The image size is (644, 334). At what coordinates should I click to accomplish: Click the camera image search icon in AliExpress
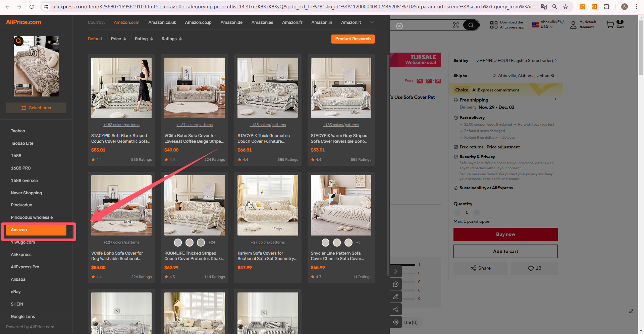tap(456, 25)
